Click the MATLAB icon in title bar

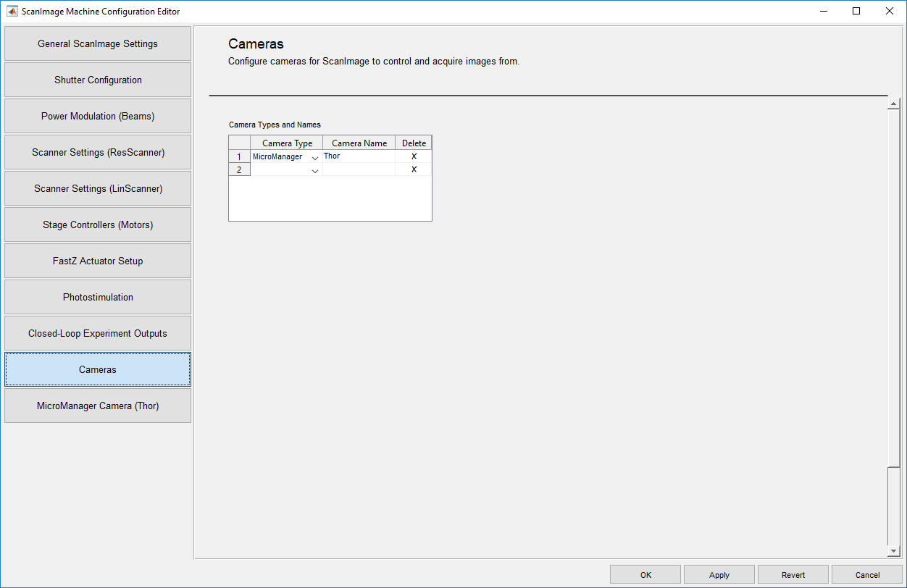pyautogui.click(x=12, y=12)
